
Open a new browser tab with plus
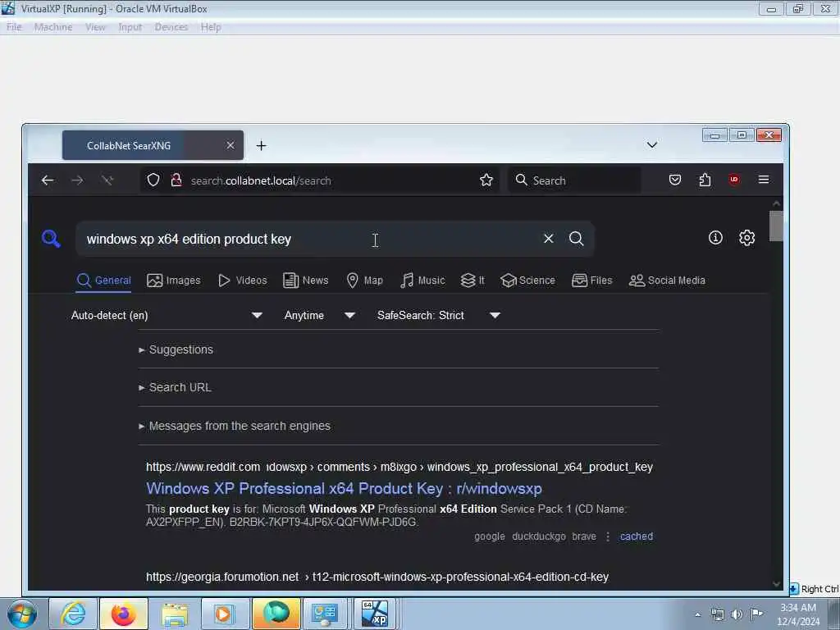pyautogui.click(x=261, y=146)
